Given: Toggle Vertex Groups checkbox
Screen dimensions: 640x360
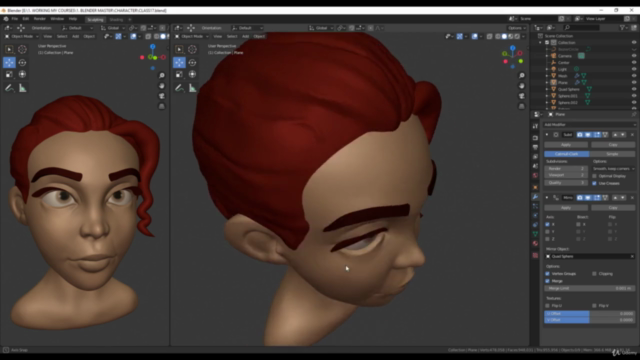Looking at the screenshot, I should [547, 273].
